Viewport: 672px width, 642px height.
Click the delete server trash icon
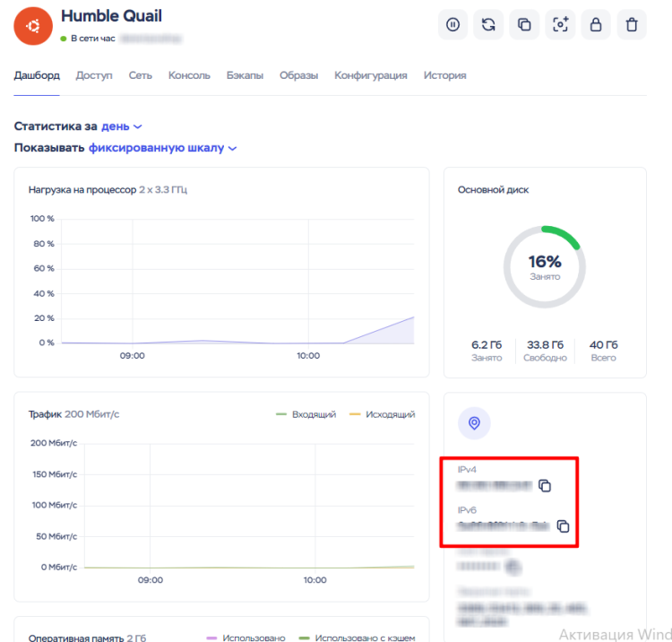(x=632, y=25)
